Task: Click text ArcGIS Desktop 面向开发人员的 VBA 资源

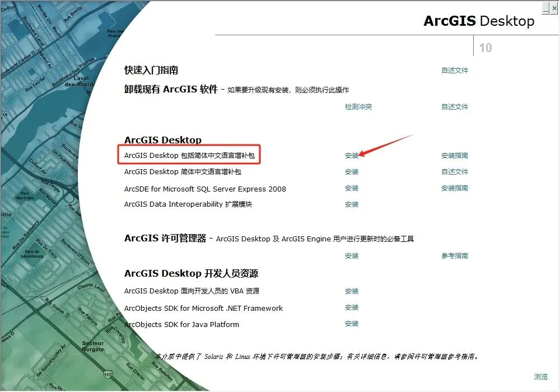Action: [192, 291]
